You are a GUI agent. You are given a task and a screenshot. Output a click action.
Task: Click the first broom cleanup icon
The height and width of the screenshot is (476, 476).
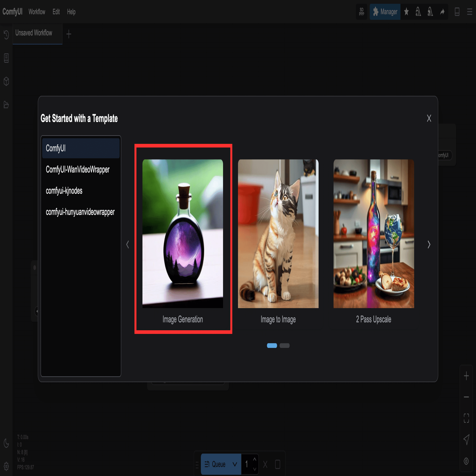click(418, 12)
